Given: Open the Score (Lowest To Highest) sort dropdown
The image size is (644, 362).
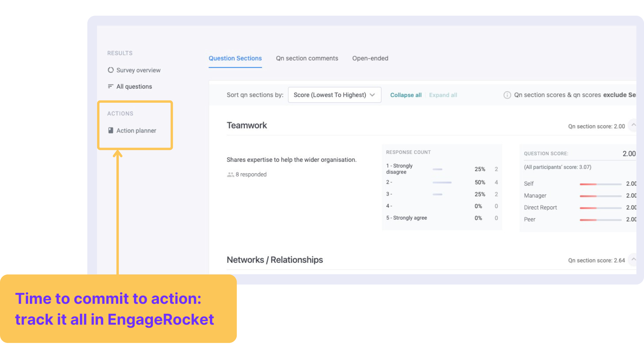Looking at the screenshot, I should pos(334,95).
